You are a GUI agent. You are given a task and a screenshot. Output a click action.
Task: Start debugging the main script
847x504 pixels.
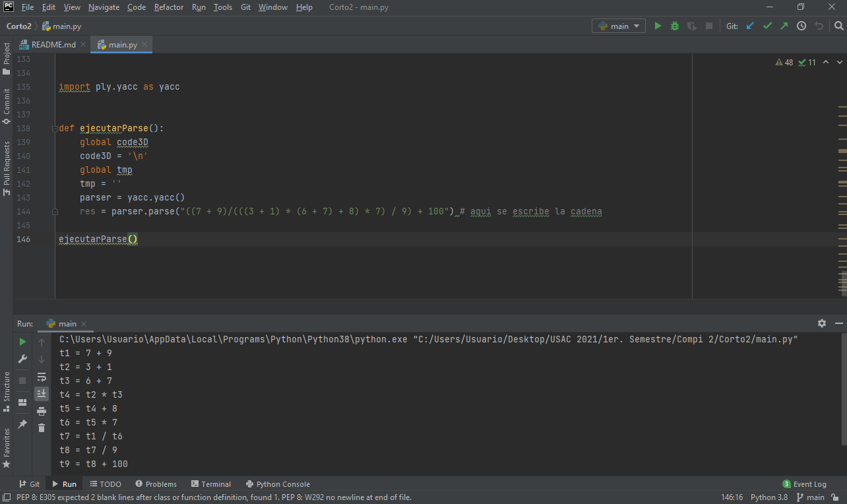674,25
